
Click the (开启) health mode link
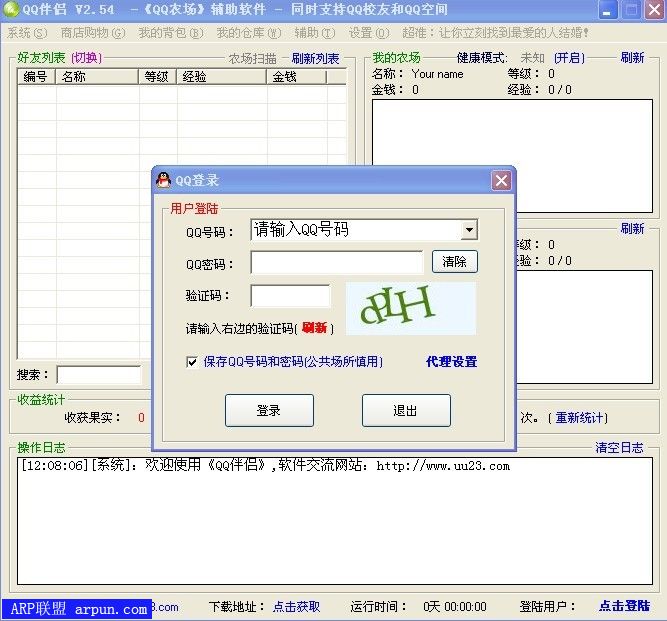[x=569, y=57]
